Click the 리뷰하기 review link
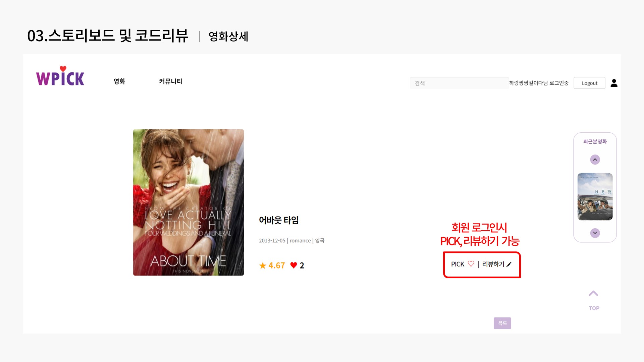 pos(493,264)
